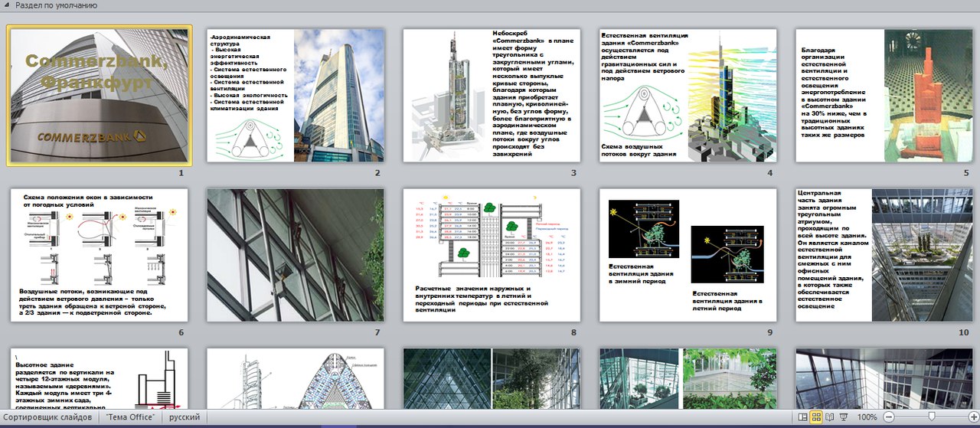Click the Slide Sorter view icon
Viewport: 980px width, 428px height.
click(x=817, y=417)
